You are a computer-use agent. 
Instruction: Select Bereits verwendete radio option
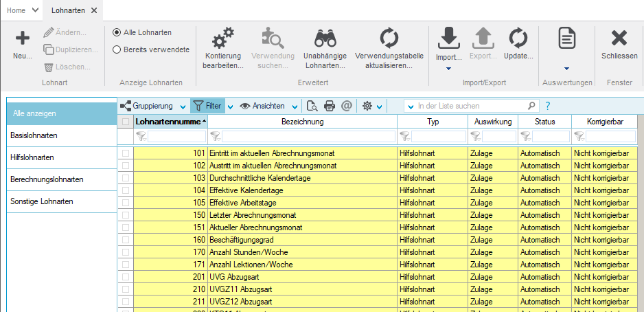click(x=117, y=49)
